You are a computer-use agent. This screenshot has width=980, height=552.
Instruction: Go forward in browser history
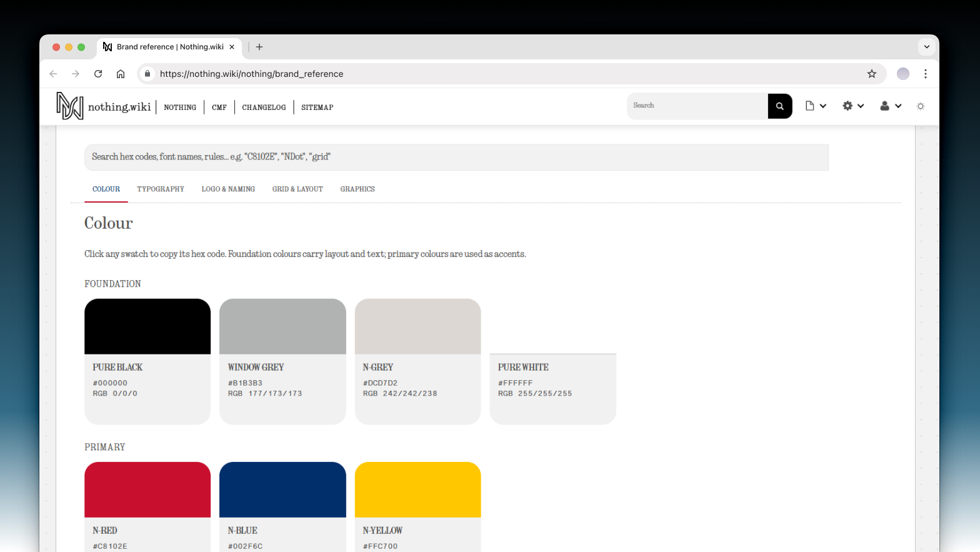(76, 74)
